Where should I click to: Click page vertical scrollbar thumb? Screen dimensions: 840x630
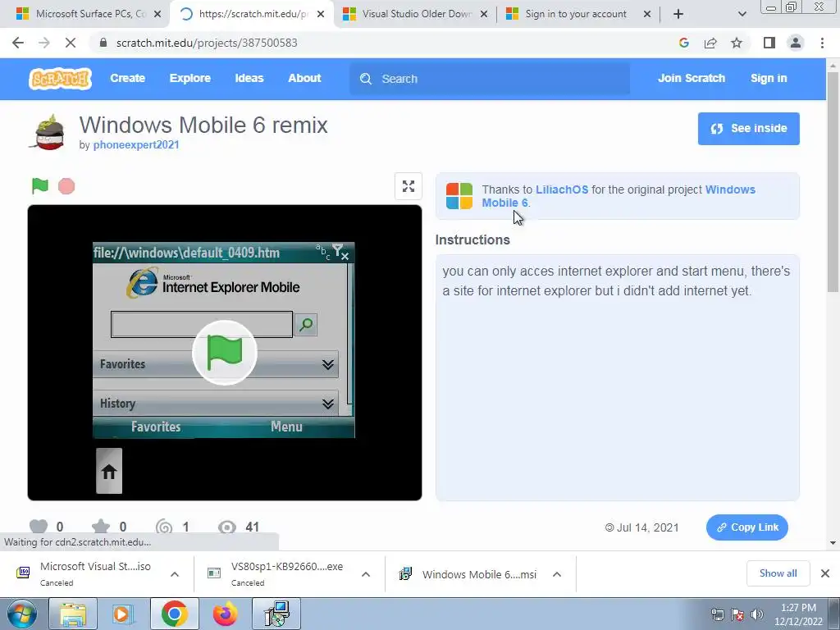(833, 181)
